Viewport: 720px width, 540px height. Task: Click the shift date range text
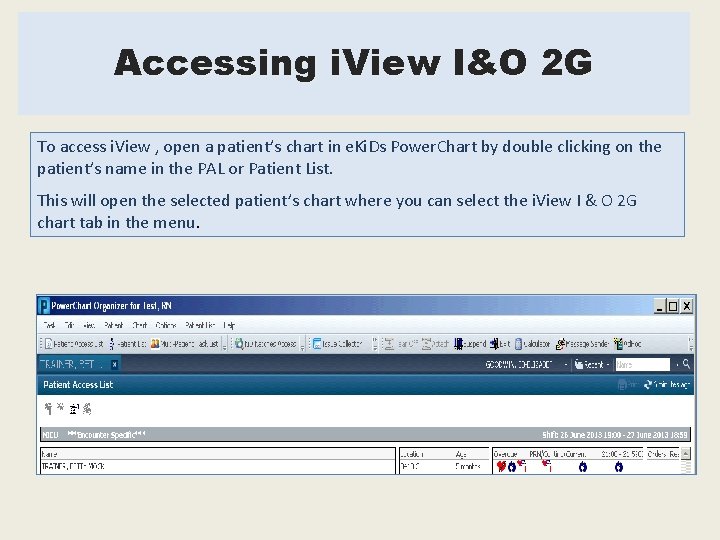pos(615,434)
